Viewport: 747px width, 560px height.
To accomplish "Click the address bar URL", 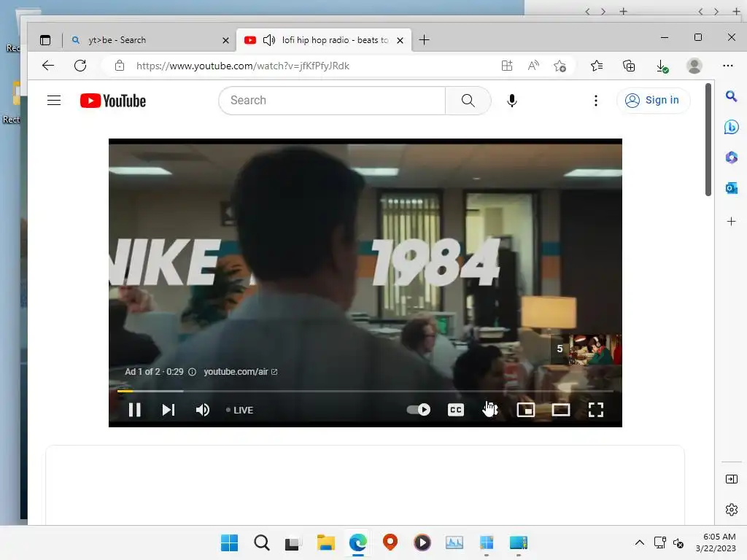I will click(x=242, y=66).
